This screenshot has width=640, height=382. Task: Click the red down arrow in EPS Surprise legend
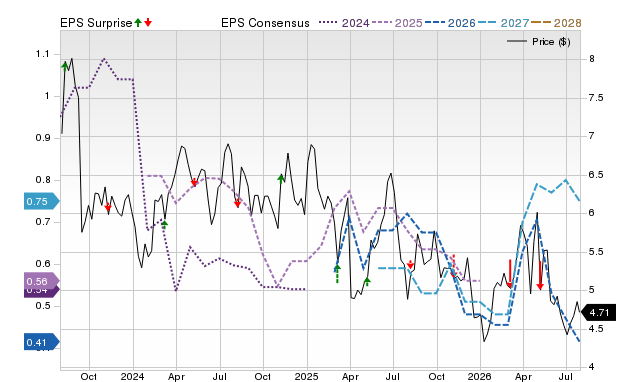(148, 23)
